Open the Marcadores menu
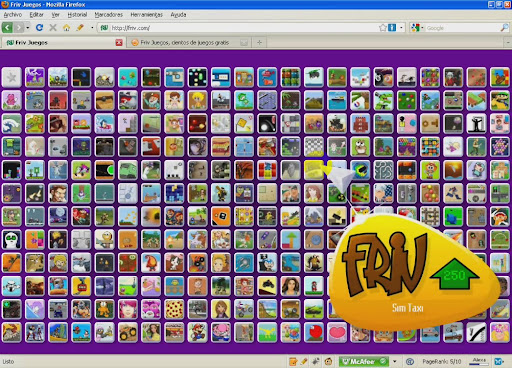 point(109,15)
